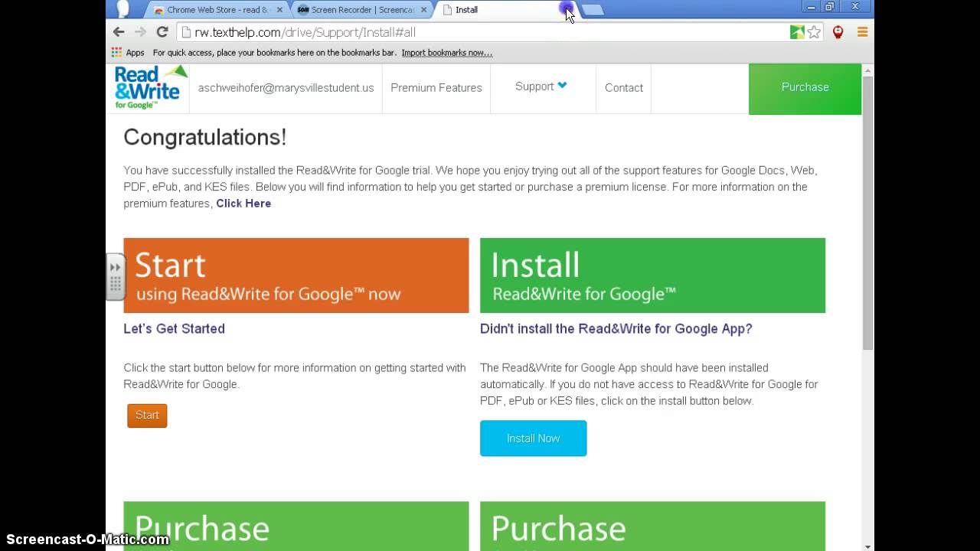The image size is (980, 551).
Task: Click the blue Install Now button
Action: [x=534, y=439]
